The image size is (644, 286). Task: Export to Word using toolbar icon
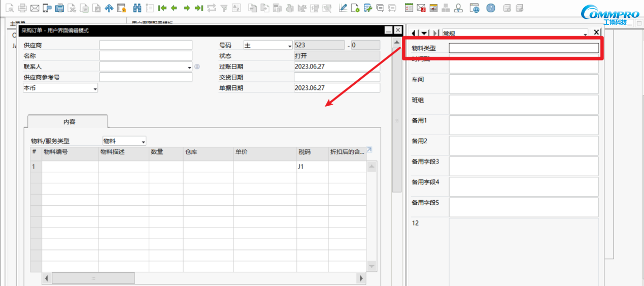(85, 8)
